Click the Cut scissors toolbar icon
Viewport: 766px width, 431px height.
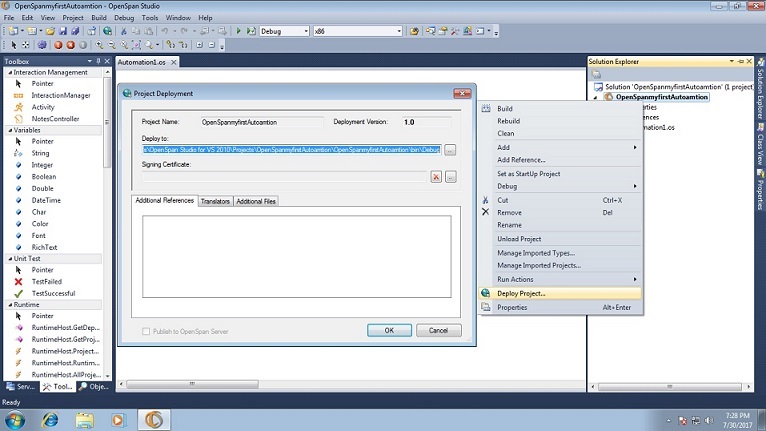pos(124,31)
